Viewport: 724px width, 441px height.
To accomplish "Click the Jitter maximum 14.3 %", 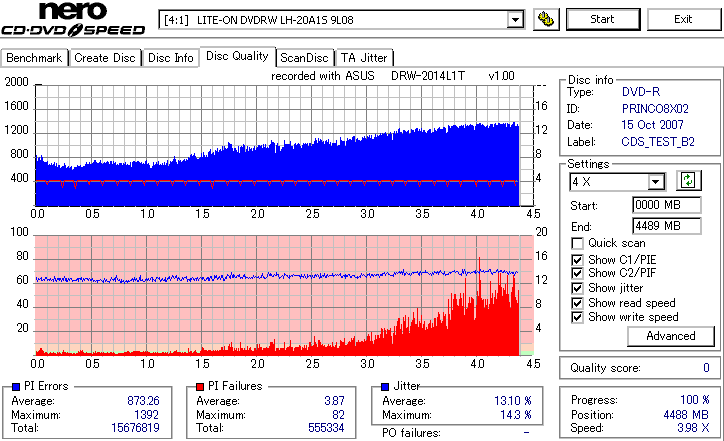I will click(x=516, y=415).
